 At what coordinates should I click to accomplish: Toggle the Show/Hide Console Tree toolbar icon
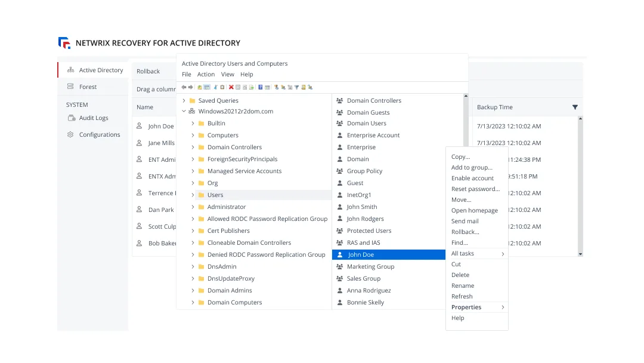pyautogui.click(x=207, y=87)
